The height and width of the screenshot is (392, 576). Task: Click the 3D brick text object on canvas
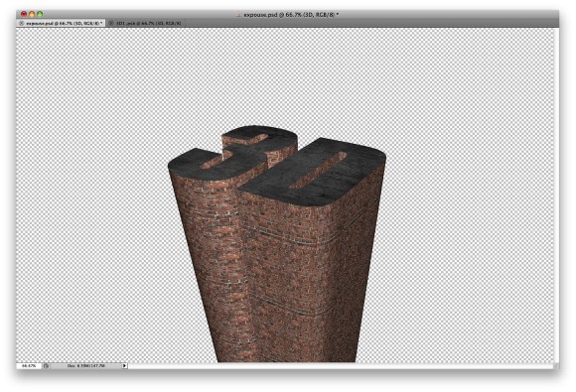278,244
